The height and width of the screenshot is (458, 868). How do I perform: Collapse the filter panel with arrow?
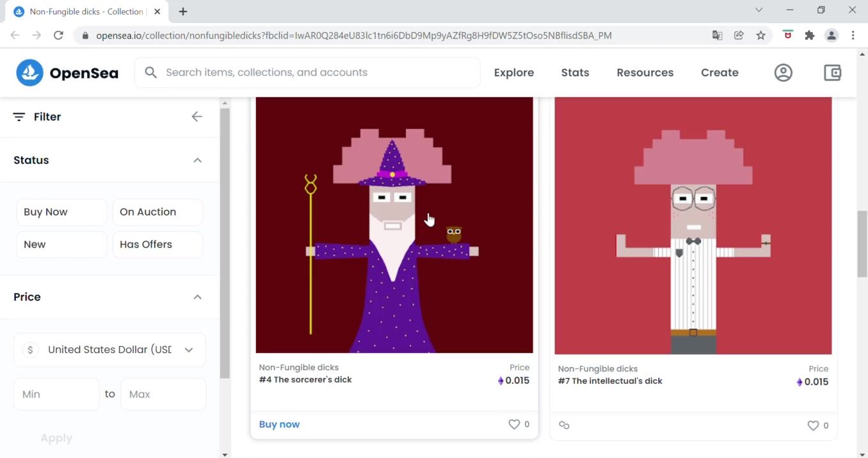197,116
